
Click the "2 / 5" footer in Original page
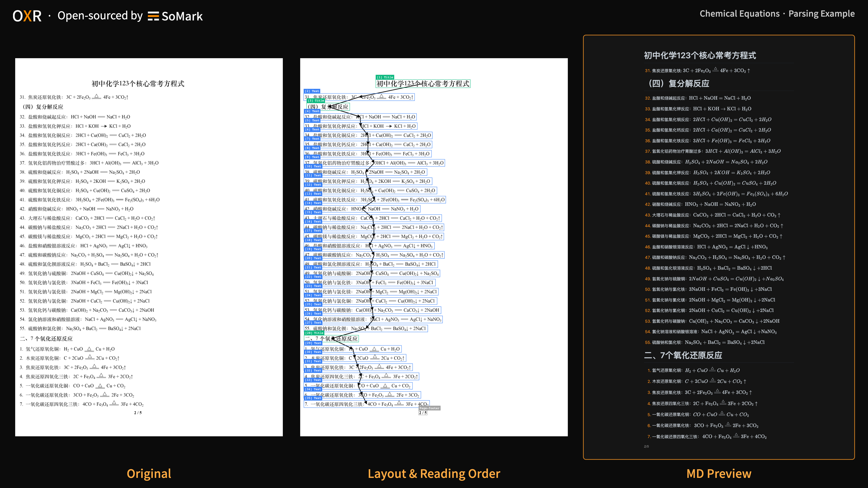(x=138, y=413)
